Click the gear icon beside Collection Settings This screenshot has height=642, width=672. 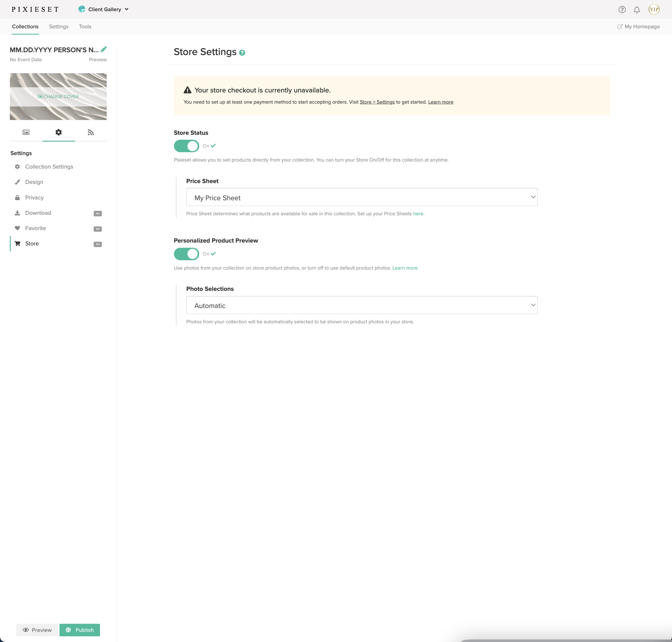[x=17, y=167]
